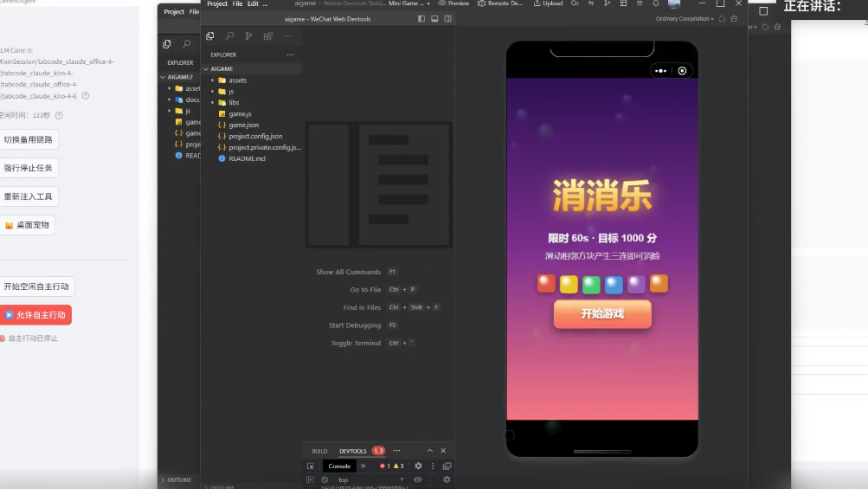Screen dimensions: 868x489
Task: Toggle the console sidebar icon
Action: coord(310,479)
